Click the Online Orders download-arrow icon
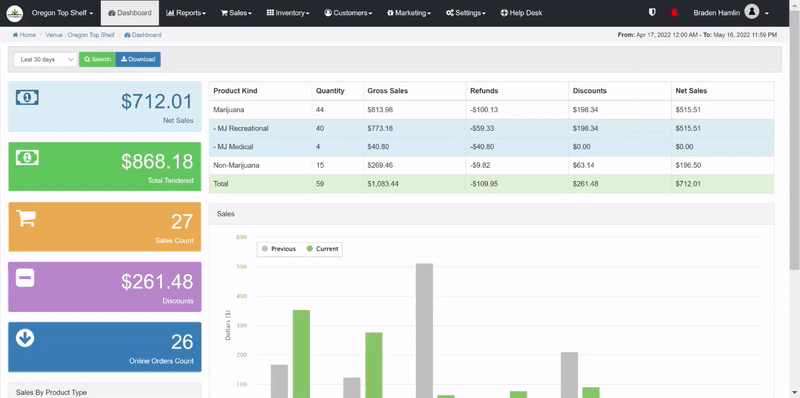This screenshot has height=398, width=800. pyautogui.click(x=25, y=338)
